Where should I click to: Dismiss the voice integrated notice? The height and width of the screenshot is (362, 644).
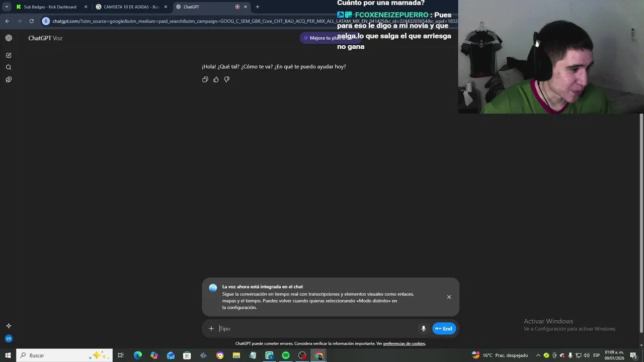pyautogui.click(x=449, y=297)
